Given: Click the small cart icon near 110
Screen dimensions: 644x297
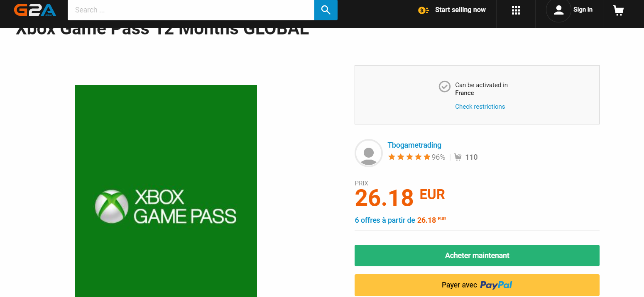Looking at the screenshot, I should pos(458,157).
